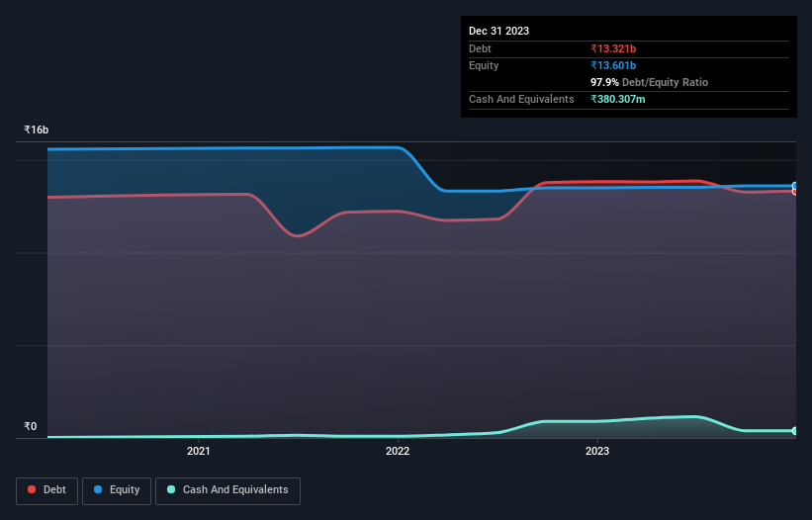Screen dimensions: 812x520
Task: Click the red Debt legend dot
Action: (x=32, y=489)
